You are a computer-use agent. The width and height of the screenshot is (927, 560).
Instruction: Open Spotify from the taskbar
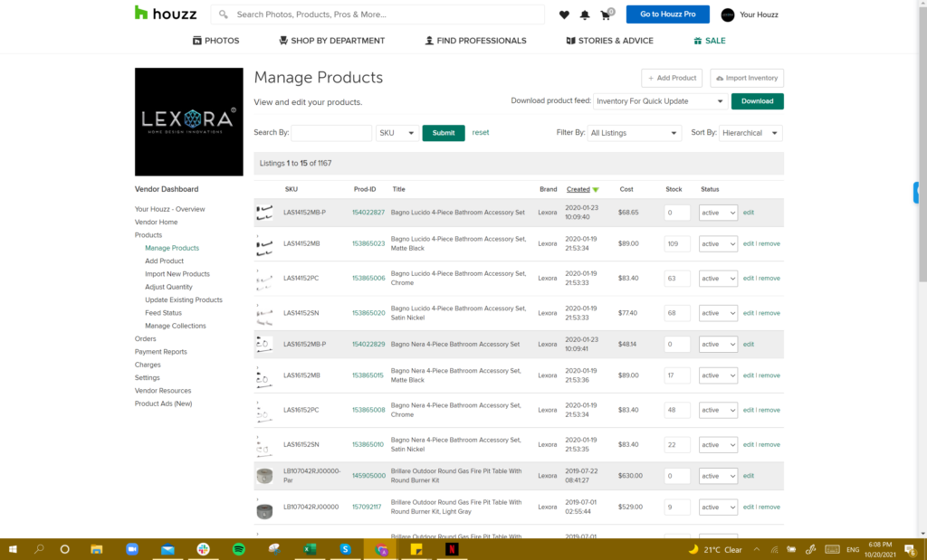tap(239, 549)
